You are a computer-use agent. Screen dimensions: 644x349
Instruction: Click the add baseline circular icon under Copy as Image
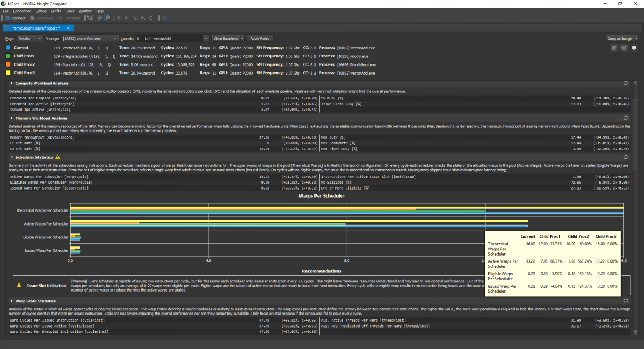point(614,48)
